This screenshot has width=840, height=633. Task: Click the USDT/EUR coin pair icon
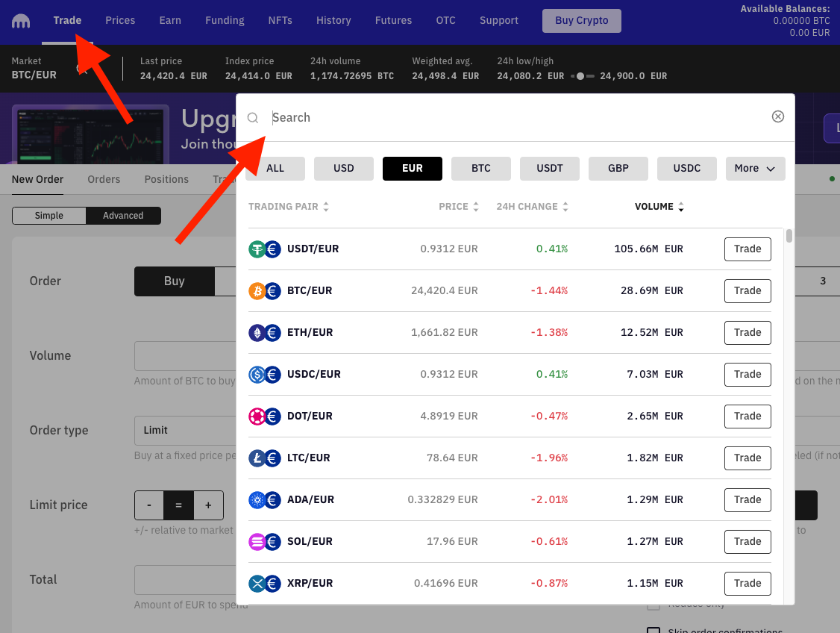[x=265, y=249]
